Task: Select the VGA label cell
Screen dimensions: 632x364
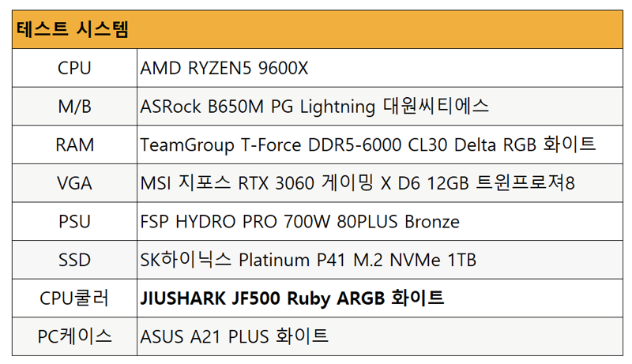Action: pos(74,184)
